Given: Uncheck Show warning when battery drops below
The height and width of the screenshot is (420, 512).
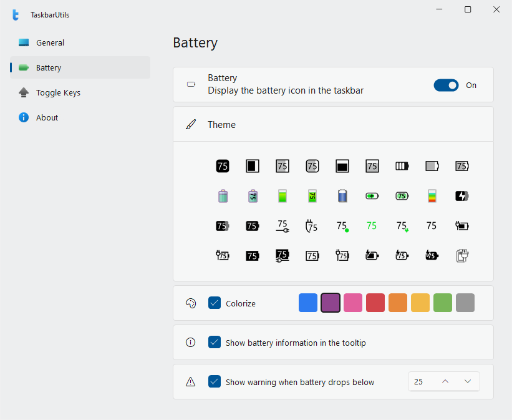Looking at the screenshot, I should [215, 382].
